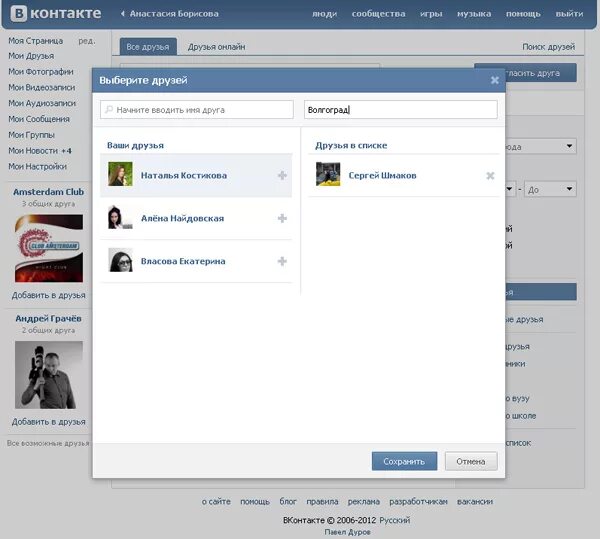Open the Amsterdam Club title link
600x539 pixels.
click(x=49, y=192)
